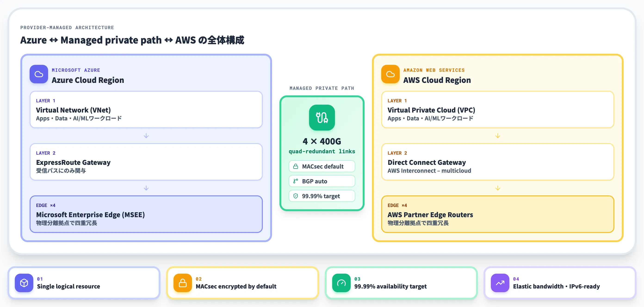Click the BGP auto pill
The height and width of the screenshot is (307, 644).
tap(322, 181)
